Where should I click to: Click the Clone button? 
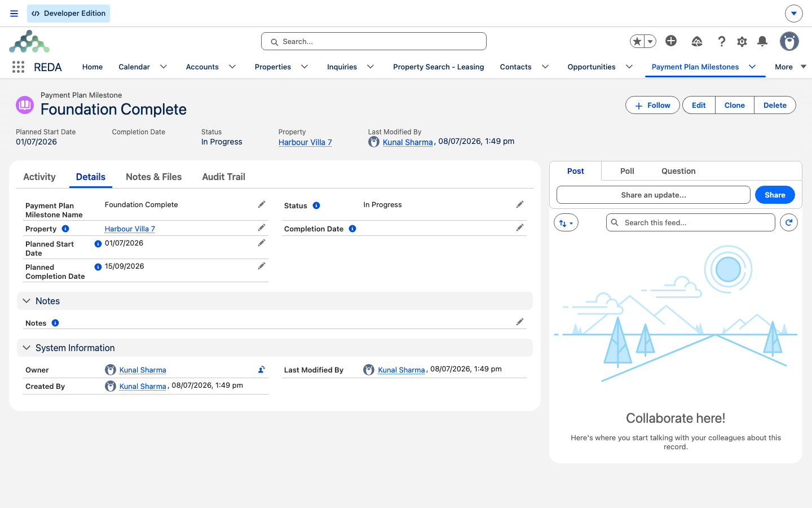[x=735, y=105]
